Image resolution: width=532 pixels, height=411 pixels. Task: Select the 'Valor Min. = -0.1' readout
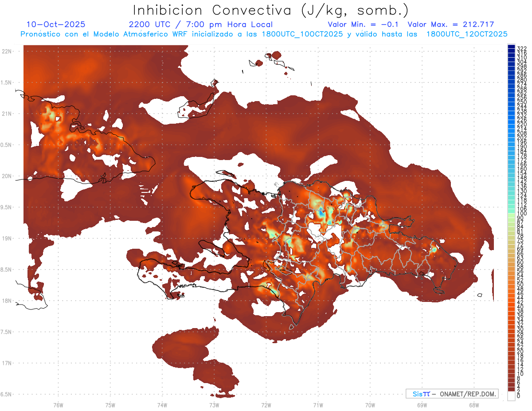pos(363,24)
